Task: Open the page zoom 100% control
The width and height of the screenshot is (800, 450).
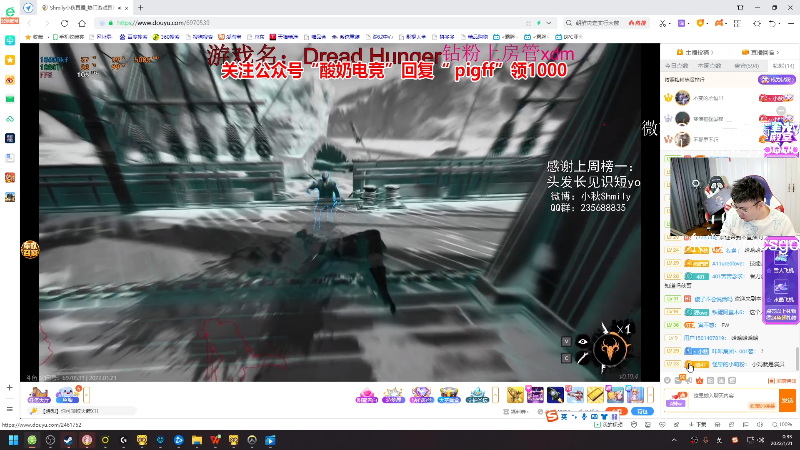Action: tap(782, 424)
